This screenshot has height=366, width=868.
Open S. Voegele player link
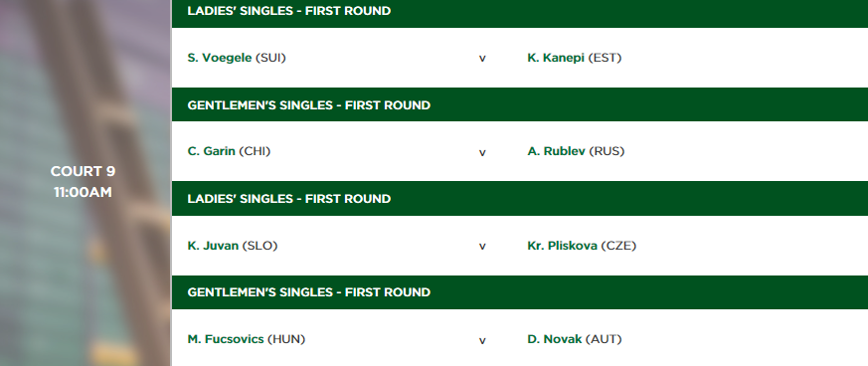pos(220,58)
